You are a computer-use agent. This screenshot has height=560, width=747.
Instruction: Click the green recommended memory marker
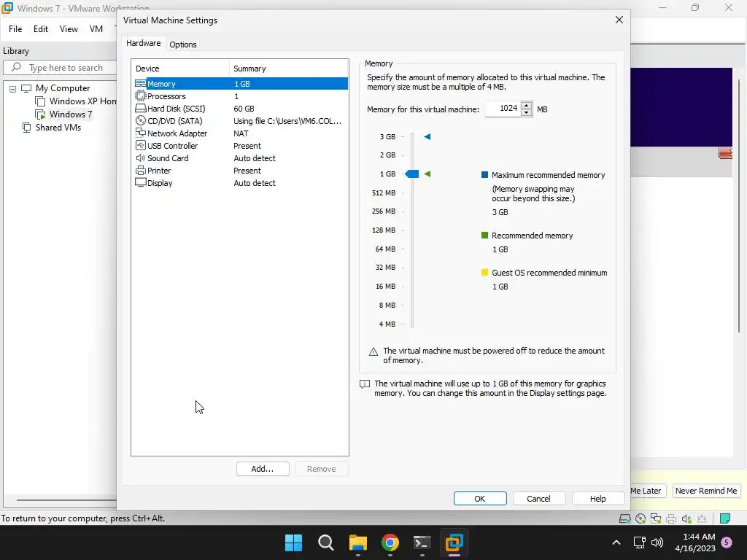point(427,174)
